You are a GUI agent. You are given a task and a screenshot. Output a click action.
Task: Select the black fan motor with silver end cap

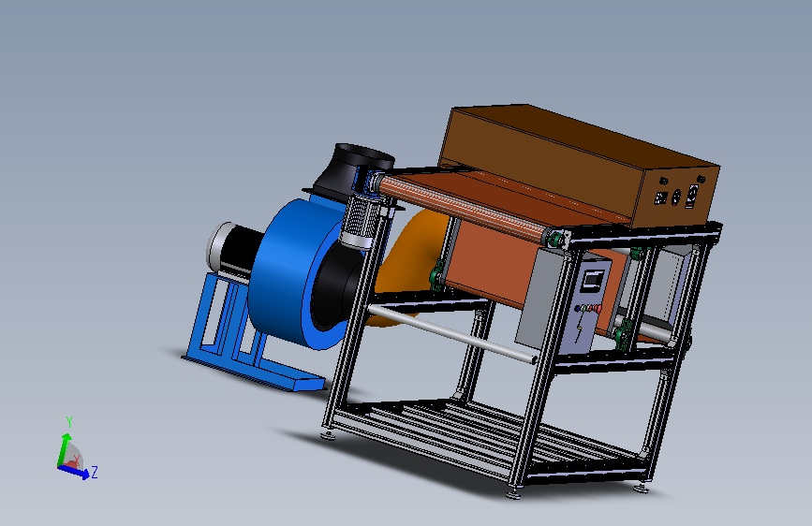[234, 252]
